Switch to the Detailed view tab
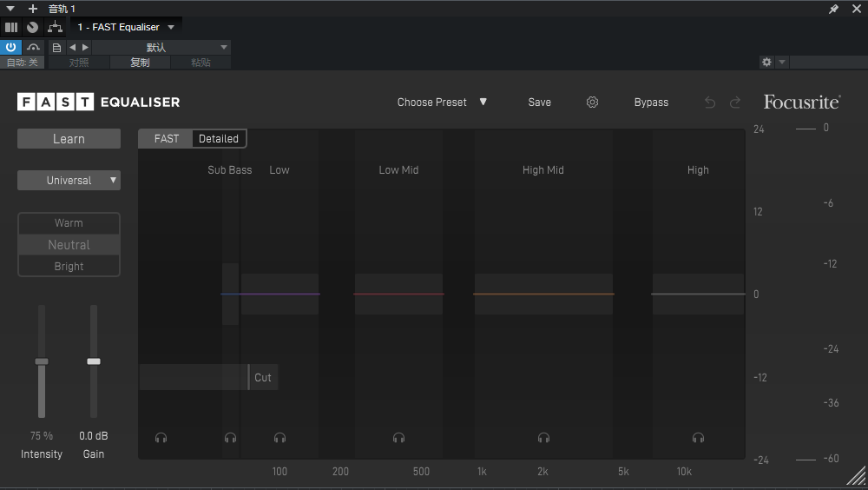The height and width of the screenshot is (490, 868). (219, 139)
